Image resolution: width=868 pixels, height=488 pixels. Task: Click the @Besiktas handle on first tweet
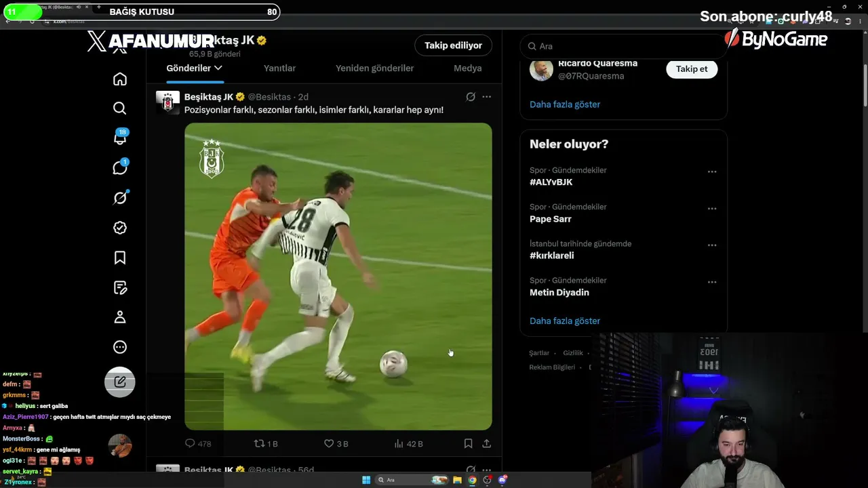click(269, 97)
